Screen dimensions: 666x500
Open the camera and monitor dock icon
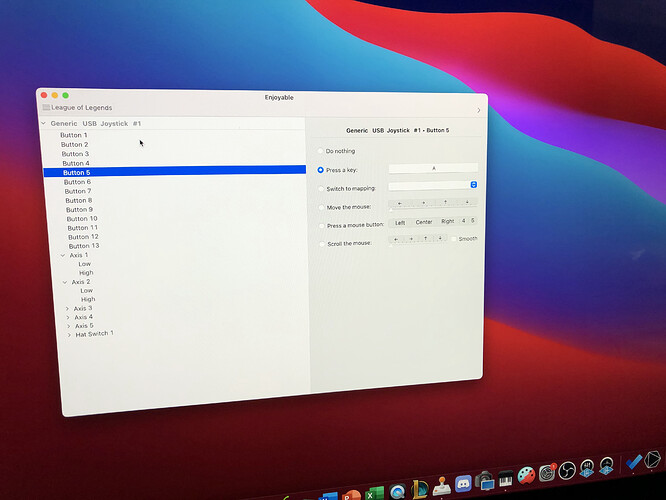485,481
